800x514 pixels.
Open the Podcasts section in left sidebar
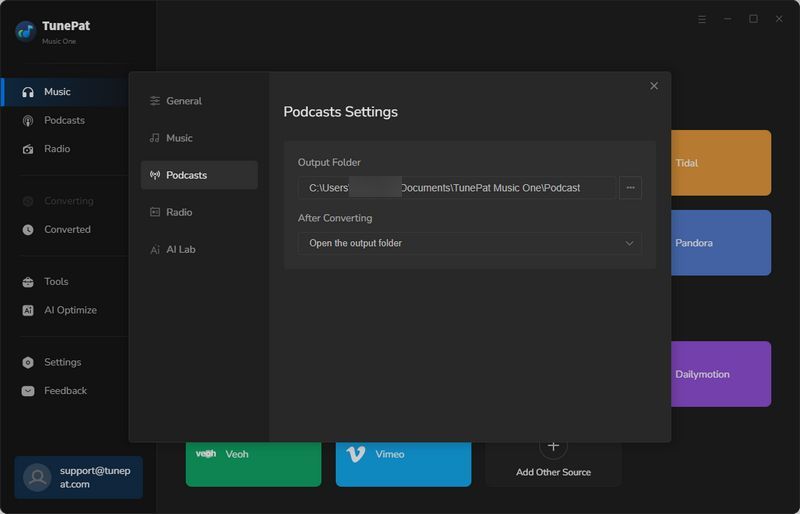(x=64, y=120)
